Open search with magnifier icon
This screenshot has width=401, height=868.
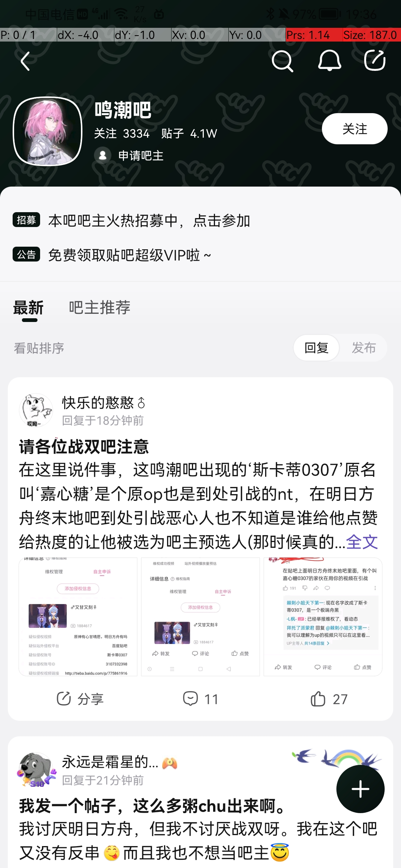click(283, 61)
